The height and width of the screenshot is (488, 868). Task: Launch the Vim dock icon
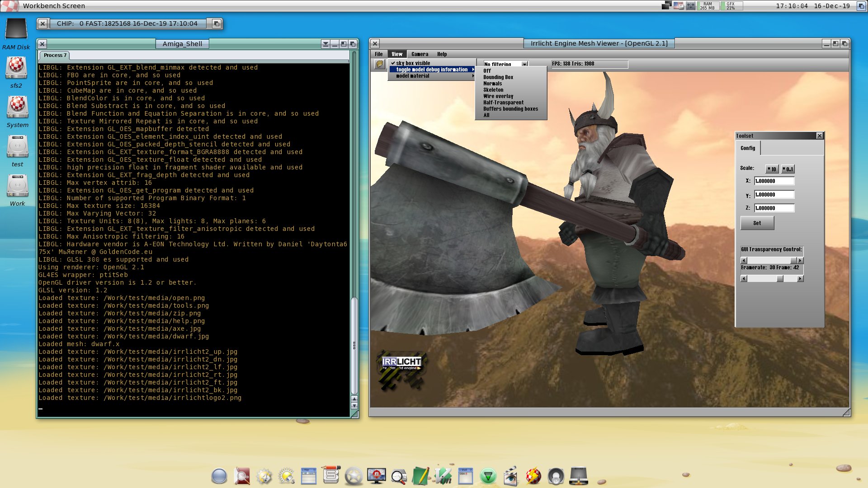pos(443,476)
